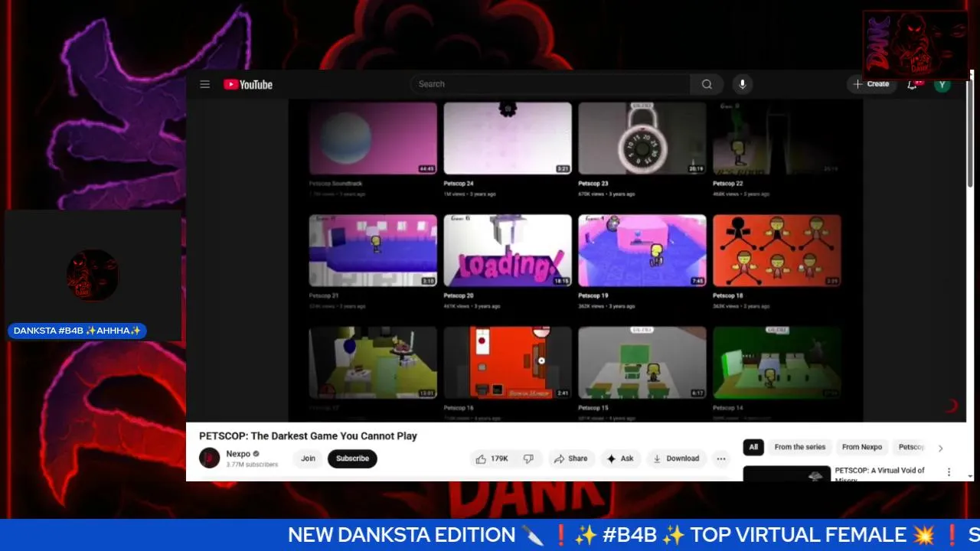The image size is (980, 551).
Task: Click the DANKSTA #B4B AHHHA name label
Action: (x=77, y=331)
